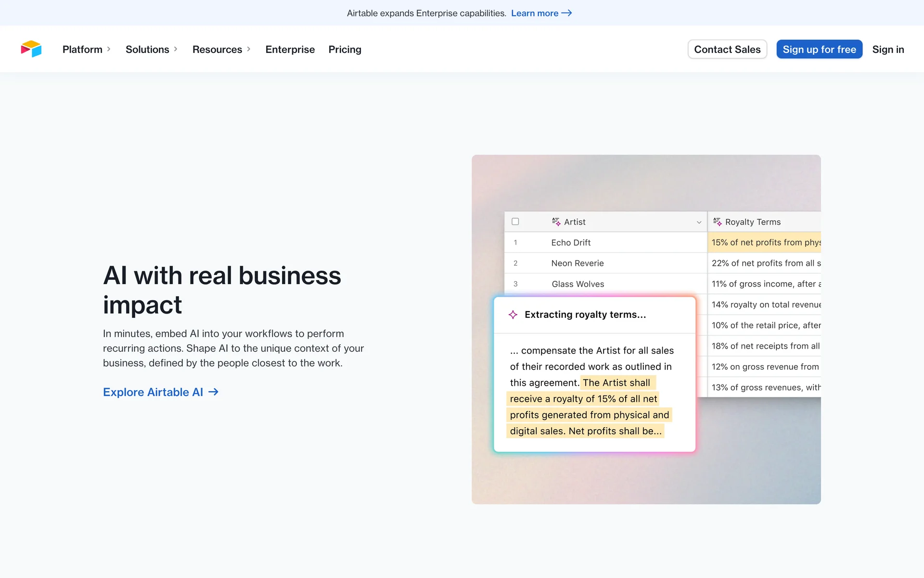
Task: Open the Enterprise nav item
Action: point(290,49)
